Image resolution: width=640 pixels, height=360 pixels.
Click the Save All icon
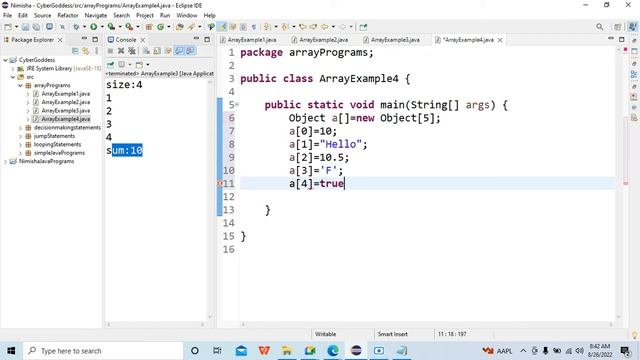36,27
